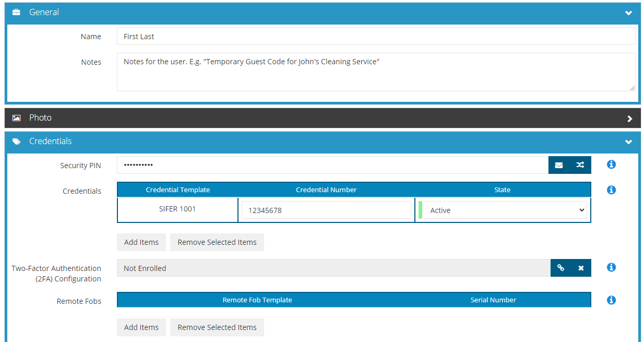This screenshot has width=644, height=342.
Task: Click Remove Selected Items under Remote Fobs
Action: click(x=217, y=327)
